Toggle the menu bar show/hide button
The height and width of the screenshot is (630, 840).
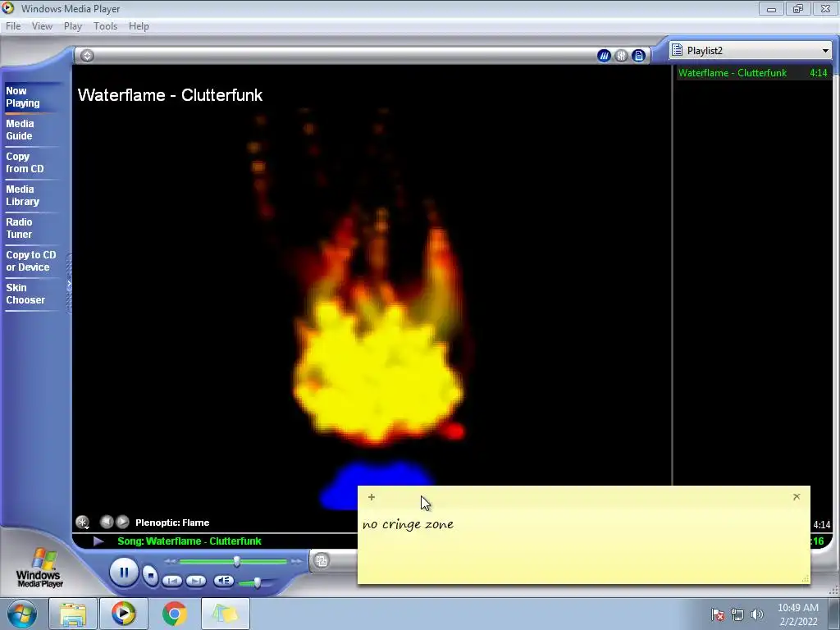[x=87, y=55]
